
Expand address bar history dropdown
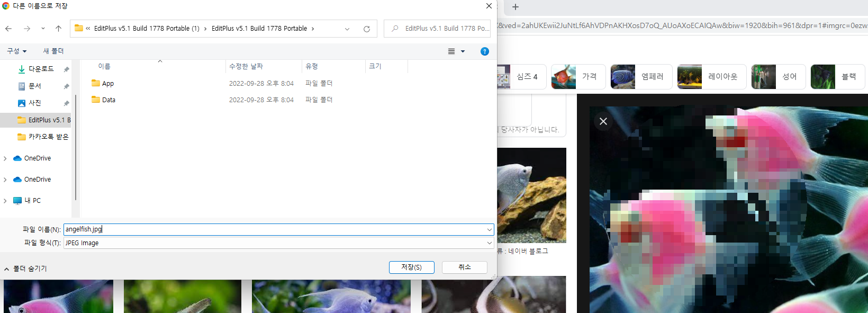pyautogui.click(x=347, y=29)
